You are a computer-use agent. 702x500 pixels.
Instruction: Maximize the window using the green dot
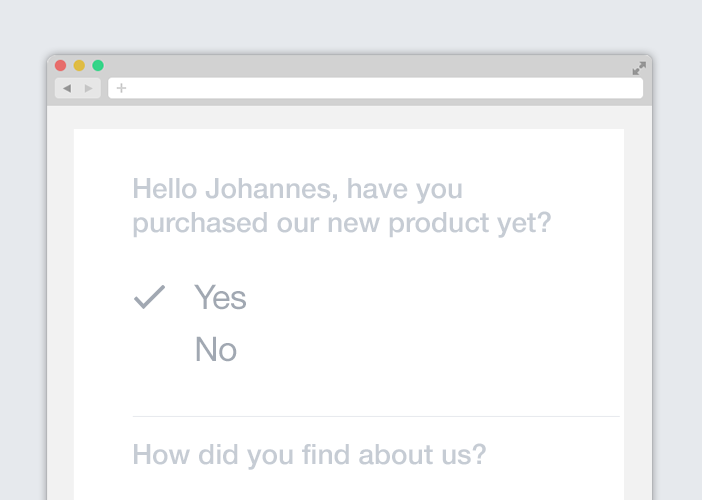(98, 65)
